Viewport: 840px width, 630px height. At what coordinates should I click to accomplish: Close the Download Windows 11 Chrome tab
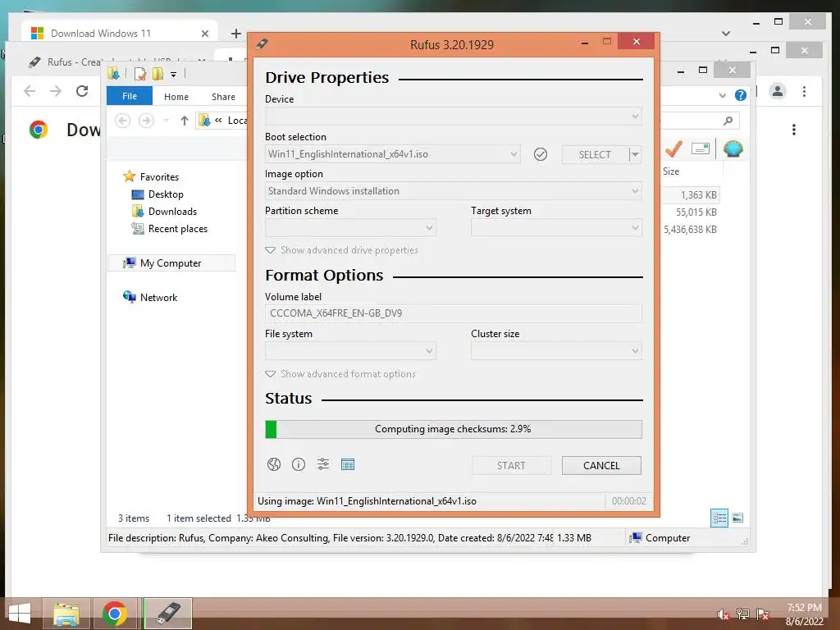tap(204, 34)
